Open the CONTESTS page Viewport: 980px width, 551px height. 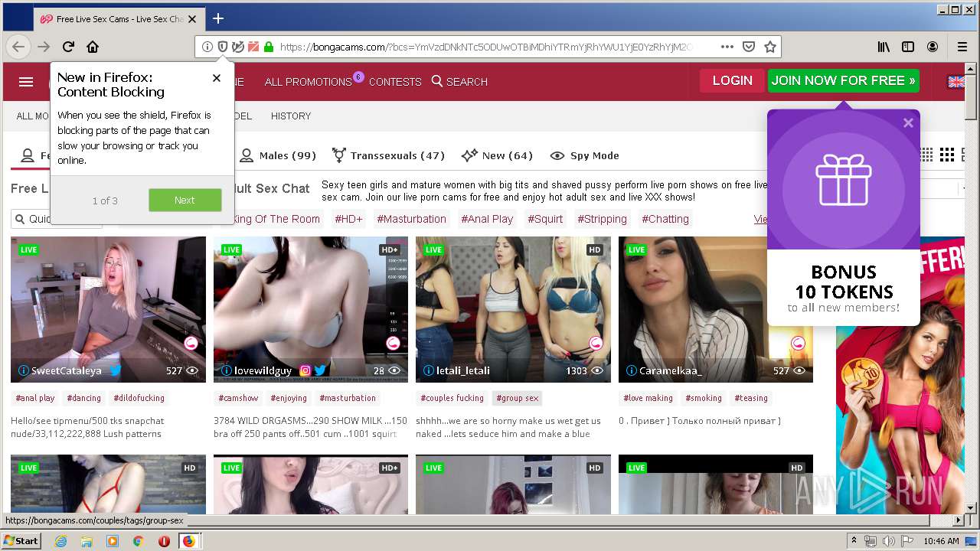[x=395, y=82]
